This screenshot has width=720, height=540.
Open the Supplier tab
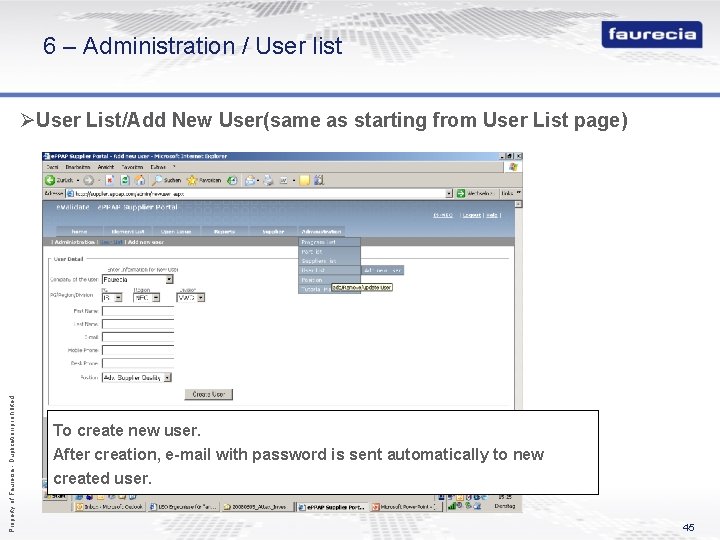(273, 231)
